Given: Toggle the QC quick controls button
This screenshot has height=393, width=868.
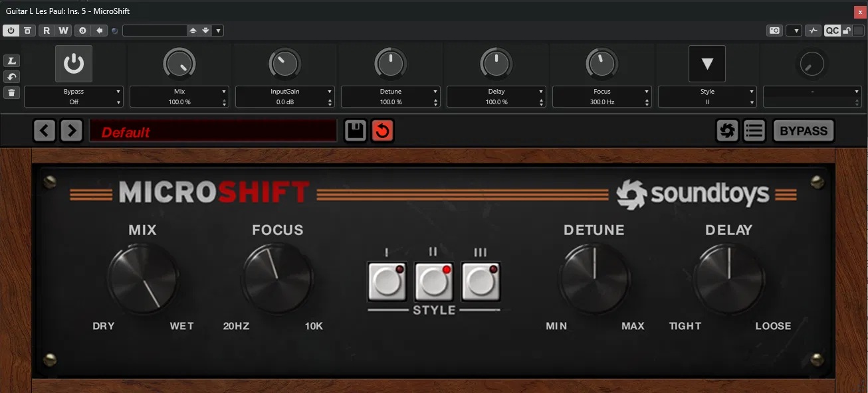Looking at the screenshot, I should pos(832,31).
